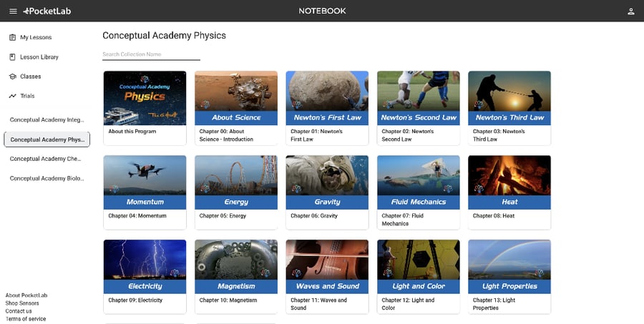The width and height of the screenshot is (644, 324).
Task: Click the PocketLab logo
Action: pos(47,11)
